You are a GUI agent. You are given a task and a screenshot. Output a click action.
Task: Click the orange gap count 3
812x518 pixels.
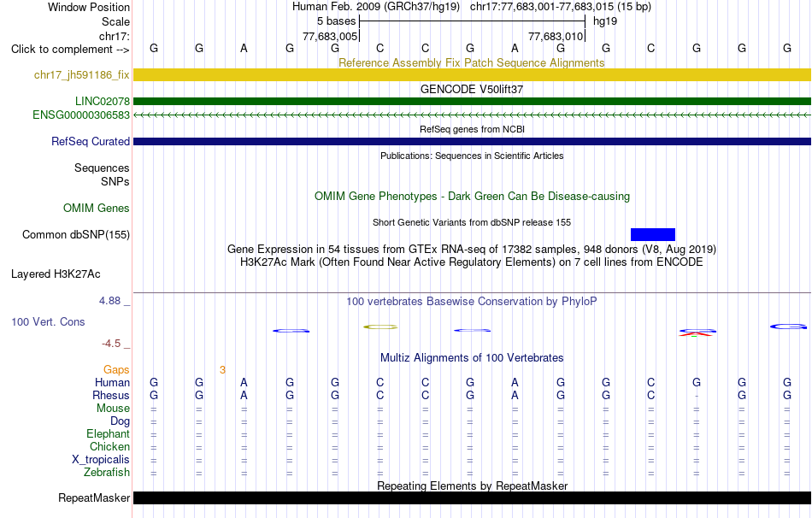(222, 370)
